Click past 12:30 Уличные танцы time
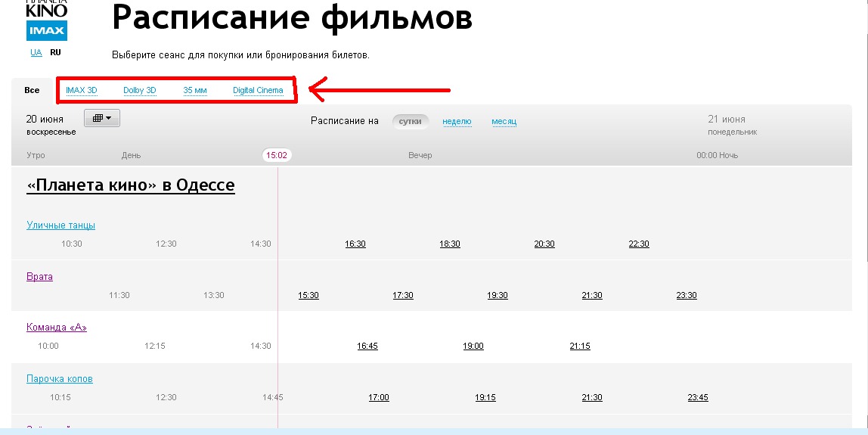Viewport: 868px width, 435px height. 166,244
